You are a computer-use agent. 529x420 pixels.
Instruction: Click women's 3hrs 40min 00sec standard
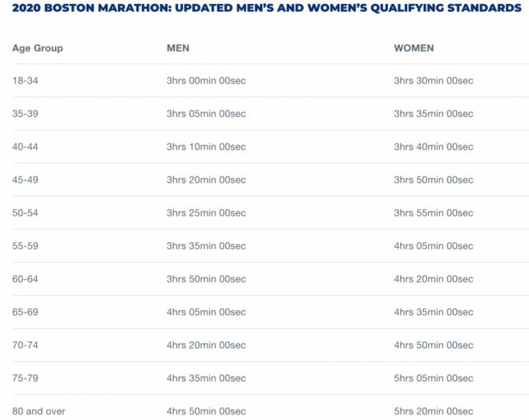(434, 147)
